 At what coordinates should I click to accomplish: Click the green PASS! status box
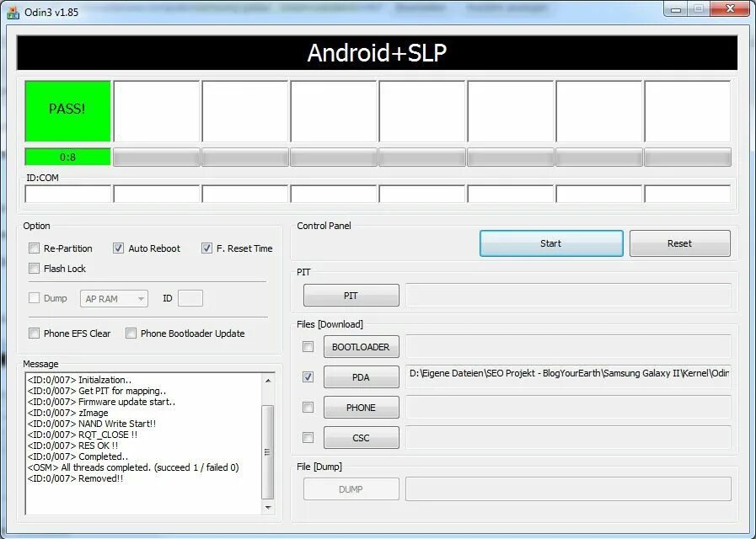(x=68, y=111)
